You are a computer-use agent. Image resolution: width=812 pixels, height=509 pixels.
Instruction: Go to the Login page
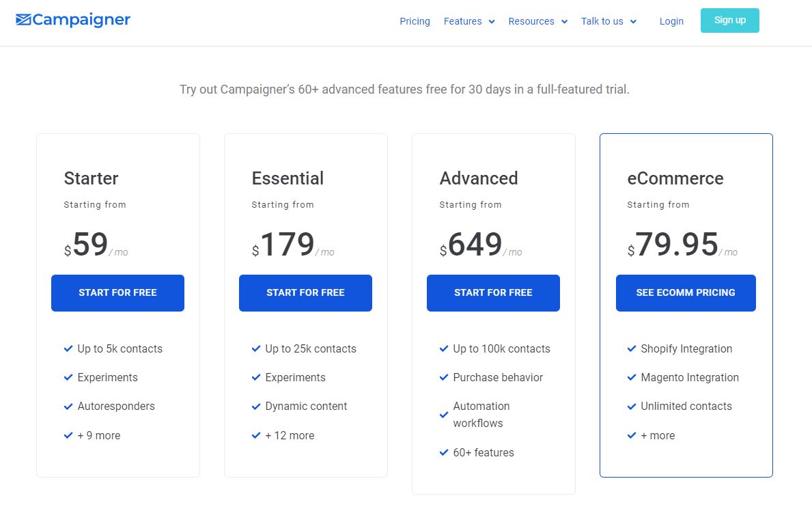[671, 21]
